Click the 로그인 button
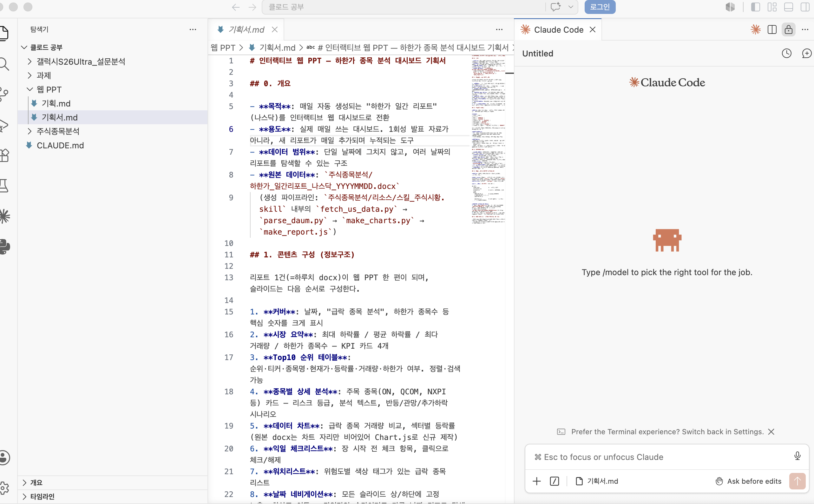Screen dimensions: 814x504 pos(600,7)
